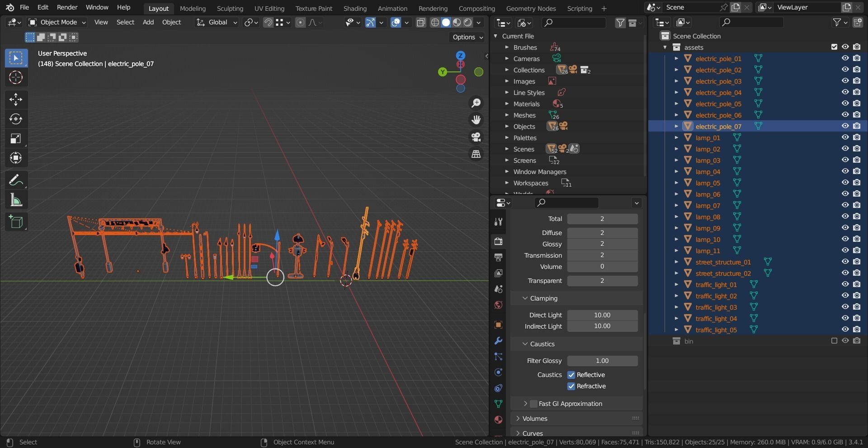Toggle snapping magnet in header

click(x=268, y=23)
